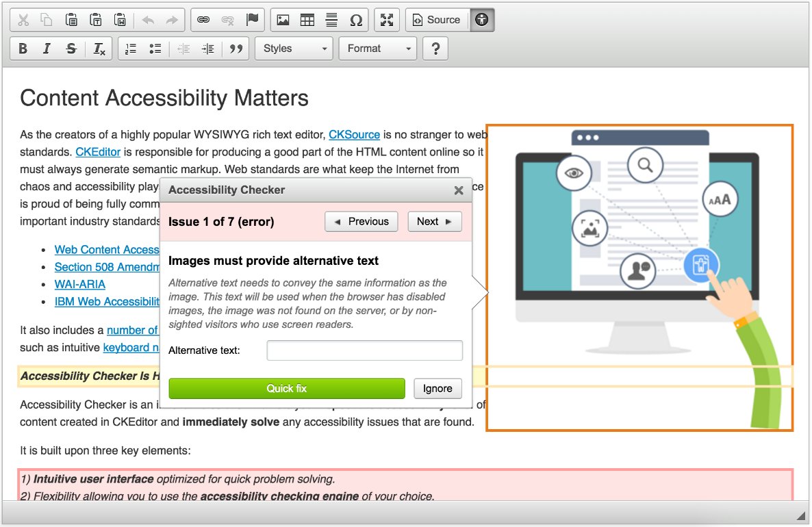Select the Cut tool in the toolbar
812x527 pixels.
point(23,19)
